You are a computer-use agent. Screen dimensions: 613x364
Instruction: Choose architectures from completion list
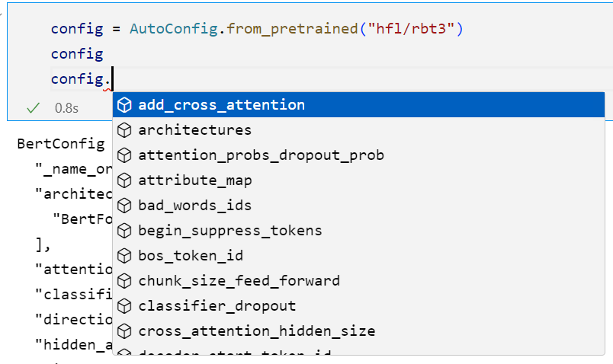click(x=194, y=130)
